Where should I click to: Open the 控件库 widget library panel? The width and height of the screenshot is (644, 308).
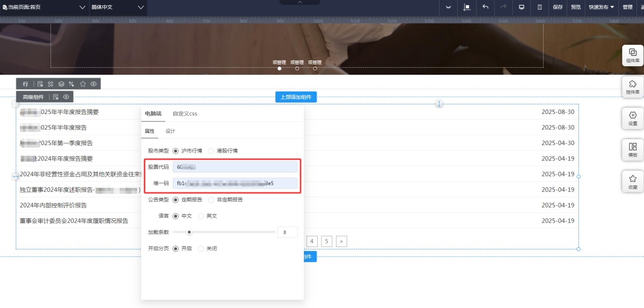(x=633, y=87)
